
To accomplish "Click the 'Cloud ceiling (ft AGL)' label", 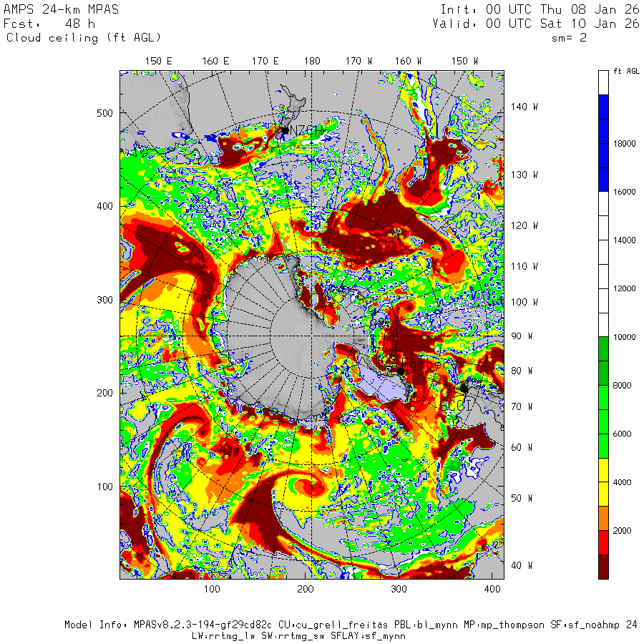I will click(84, 38).
